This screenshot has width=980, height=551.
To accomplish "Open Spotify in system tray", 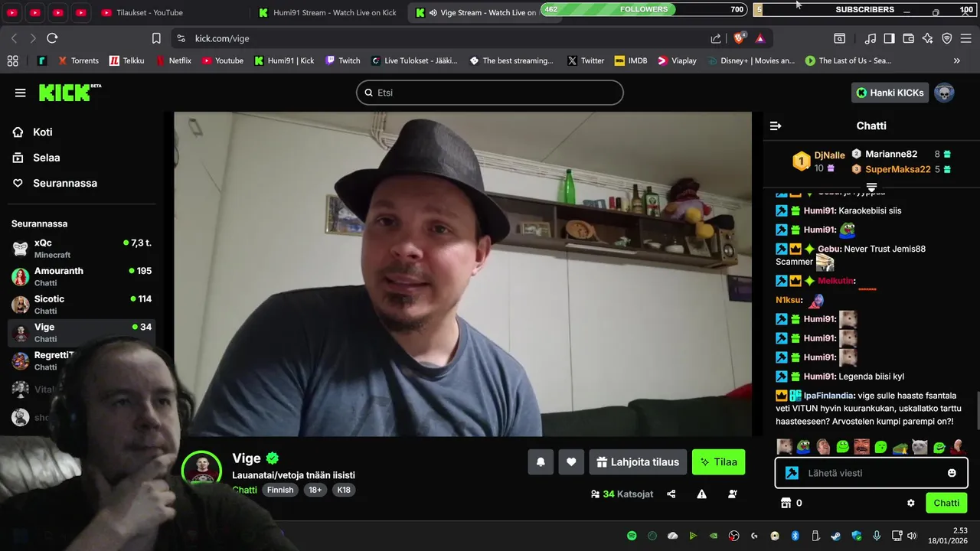I will (x=632, y=536).
